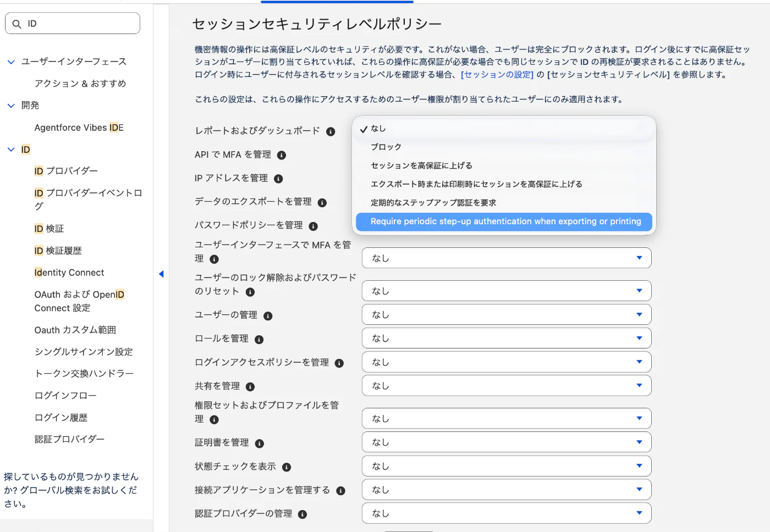The image size is (770, 532).
Task: Open the 接続アプリケーションを管理する dropdown
Action: [507, 489]
